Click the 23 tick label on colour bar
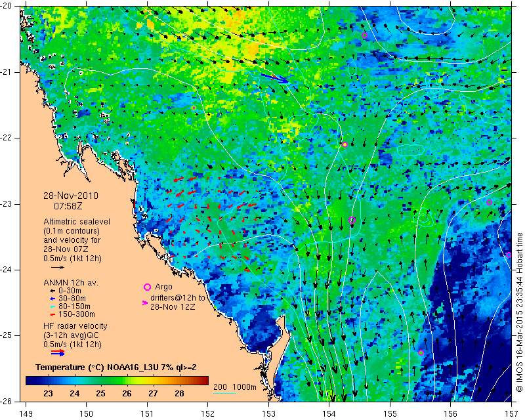The width and height of the screenshot is (525, 420). (48, 394)
